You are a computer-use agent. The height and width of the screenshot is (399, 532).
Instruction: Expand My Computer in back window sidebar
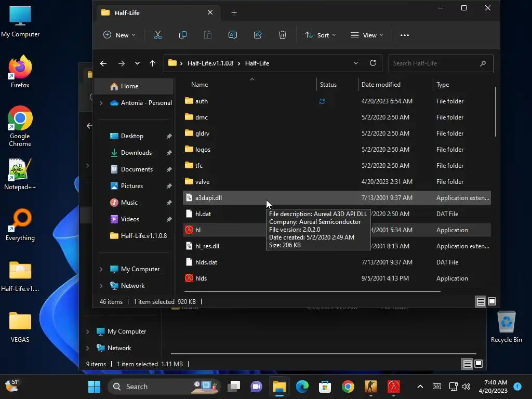click(87, 331)
